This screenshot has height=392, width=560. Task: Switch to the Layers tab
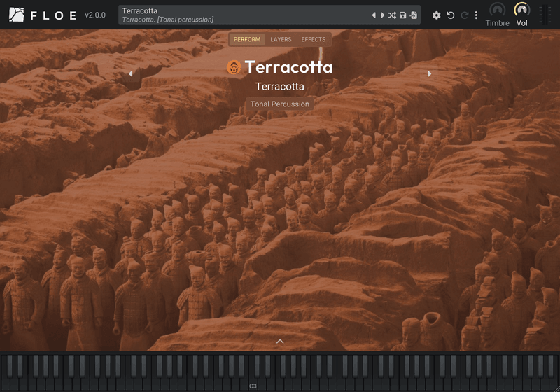pos(281,39)
